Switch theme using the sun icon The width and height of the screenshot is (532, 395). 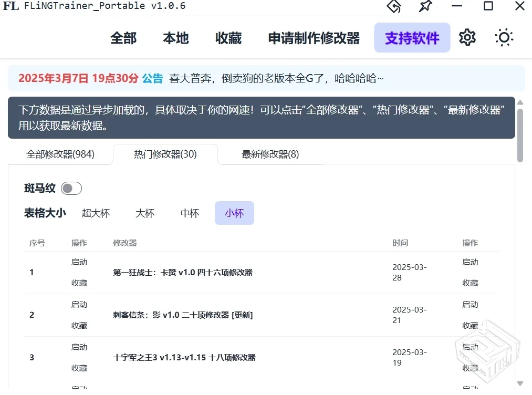pos(503,37)
